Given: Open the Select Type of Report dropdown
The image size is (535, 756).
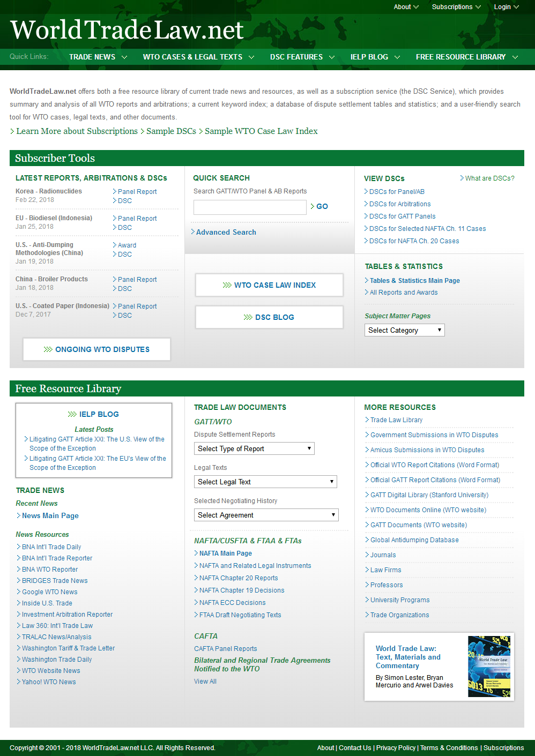Looking at the screenshot, I should 254,448.
